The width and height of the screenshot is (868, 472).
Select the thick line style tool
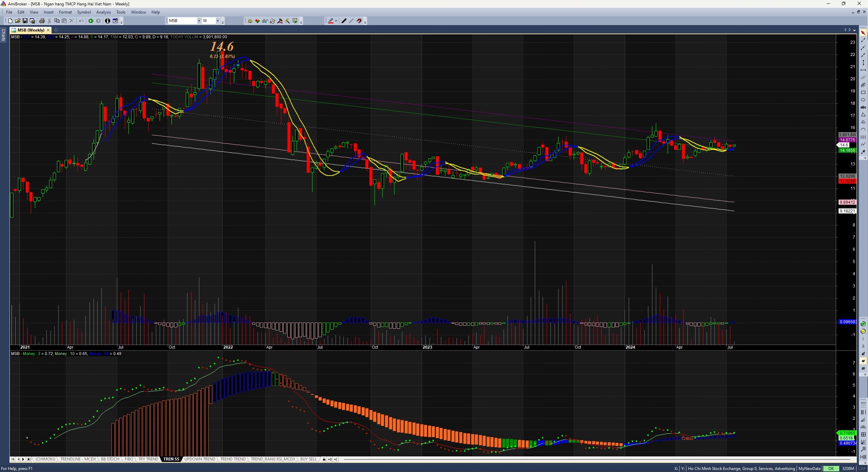click(x=344, y=21)
